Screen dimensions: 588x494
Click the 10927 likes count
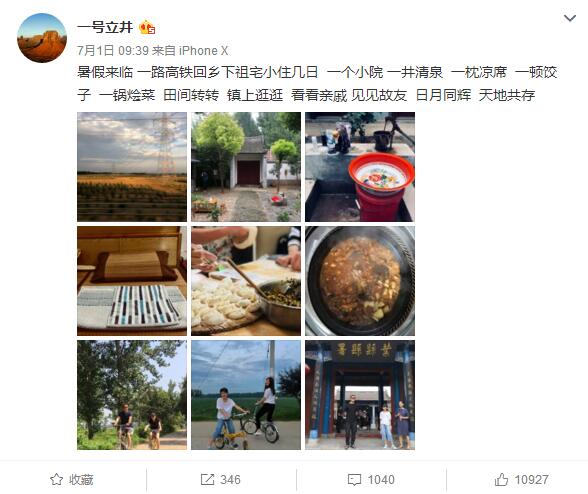[531, 479]
